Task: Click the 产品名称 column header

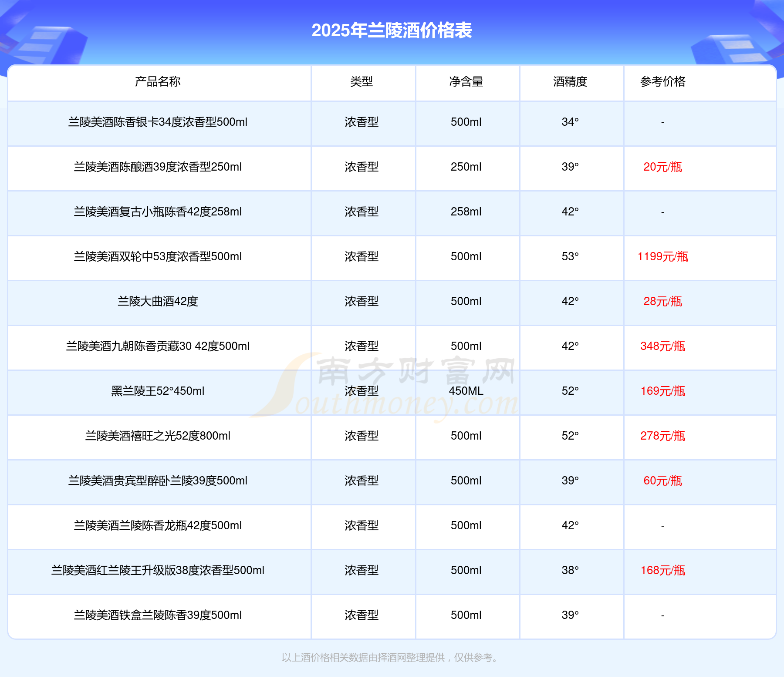Action: 158,81
